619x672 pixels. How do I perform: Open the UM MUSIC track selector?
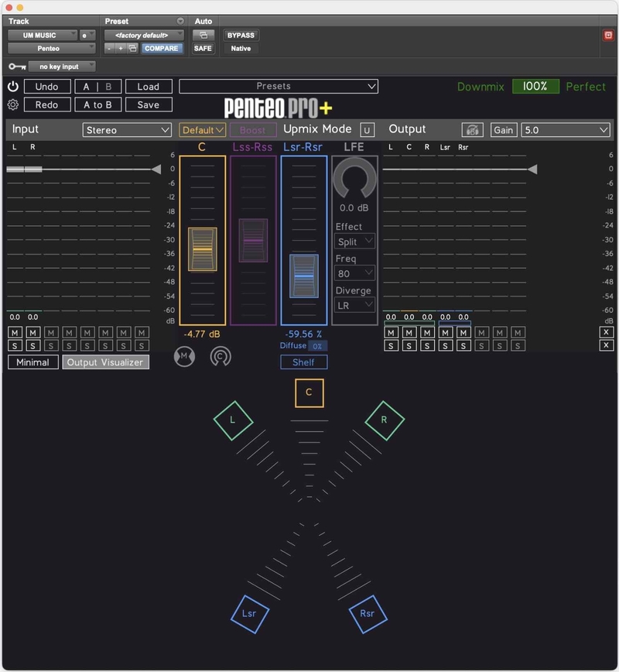click(43, 35)
